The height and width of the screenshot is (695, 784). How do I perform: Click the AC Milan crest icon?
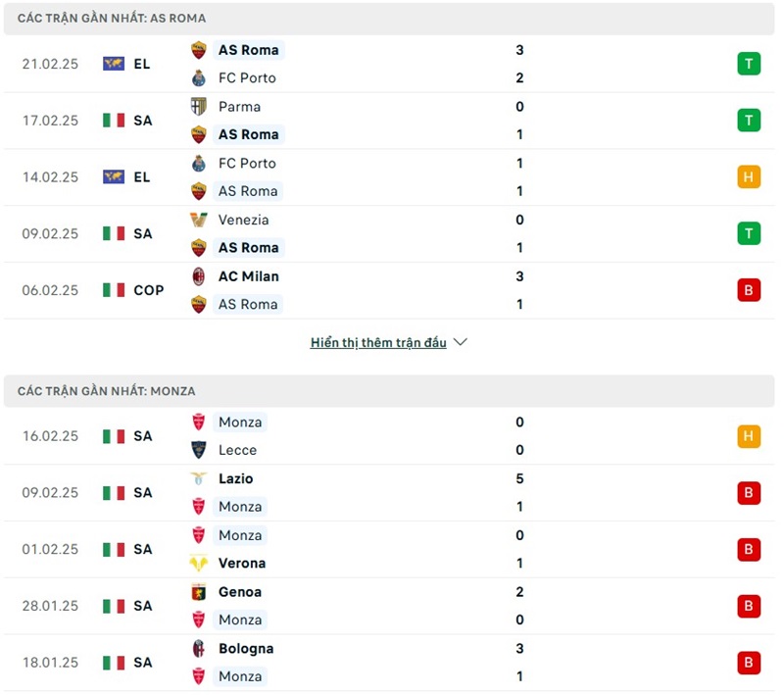(199, 276)
